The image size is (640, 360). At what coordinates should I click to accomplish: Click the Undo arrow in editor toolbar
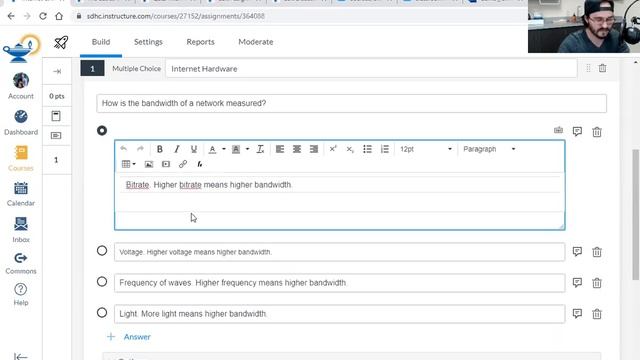[124, 149]
